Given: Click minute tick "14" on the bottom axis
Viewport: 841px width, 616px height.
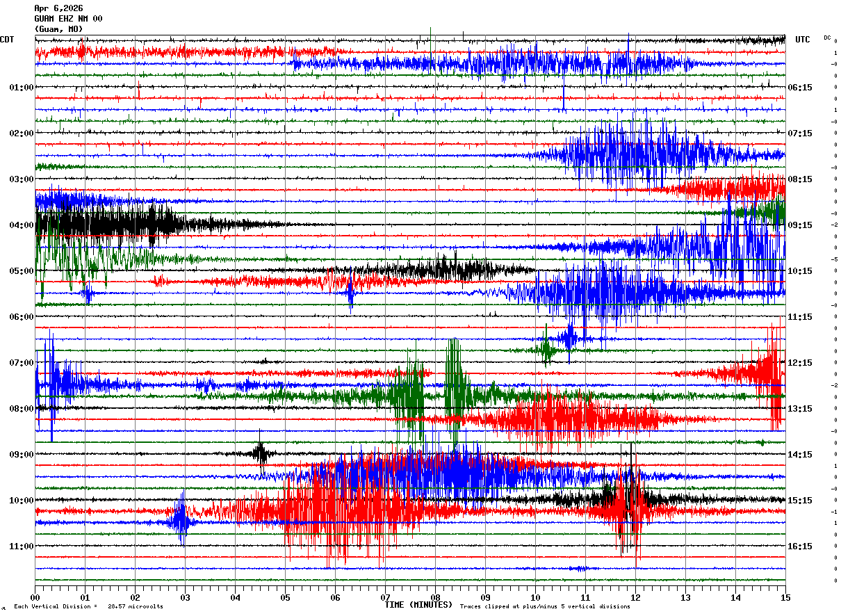Looking at the screenshot, I should coord(735,597).
